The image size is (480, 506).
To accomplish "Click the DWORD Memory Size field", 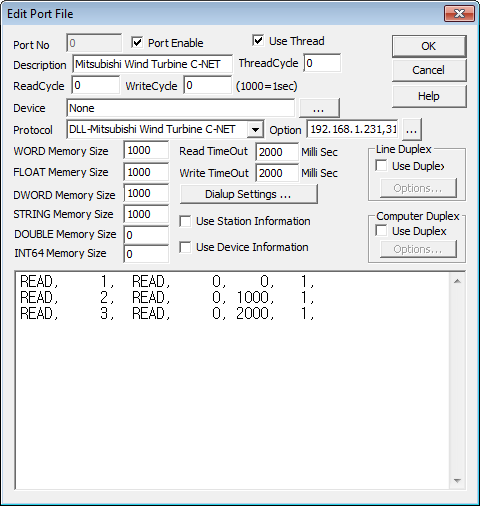I will (146, 193).
